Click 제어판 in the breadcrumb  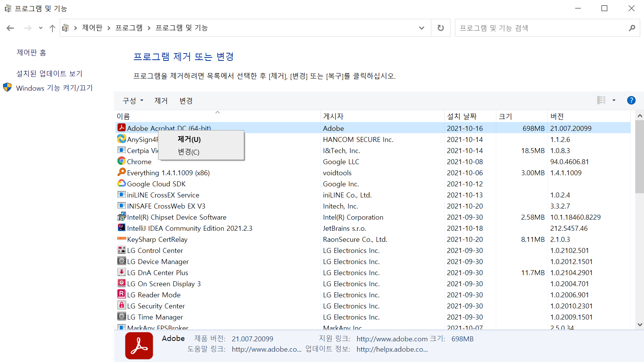(92, 28)
